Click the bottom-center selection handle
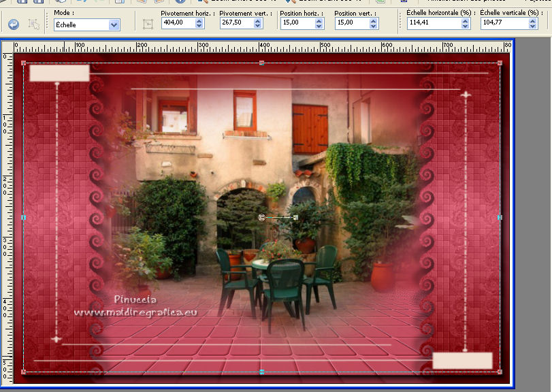 click(x=261, y=372)
